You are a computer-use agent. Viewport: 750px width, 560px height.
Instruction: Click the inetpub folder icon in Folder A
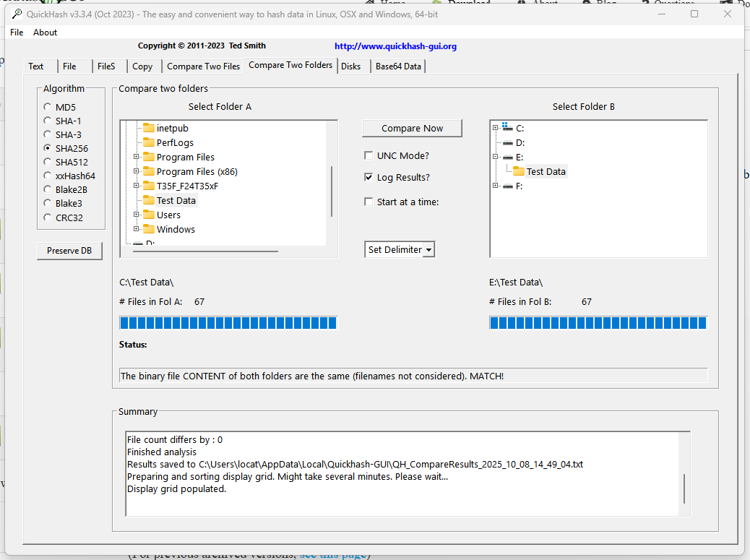point(149,129)
